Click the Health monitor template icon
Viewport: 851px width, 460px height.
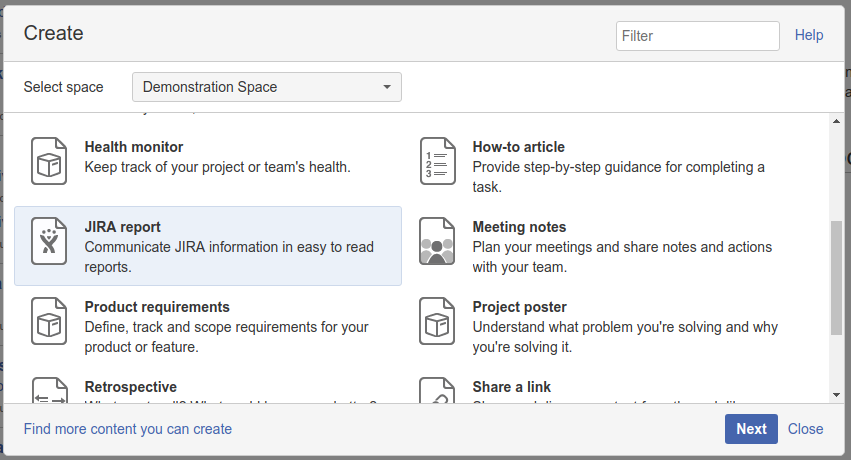[x=49, y=161]
